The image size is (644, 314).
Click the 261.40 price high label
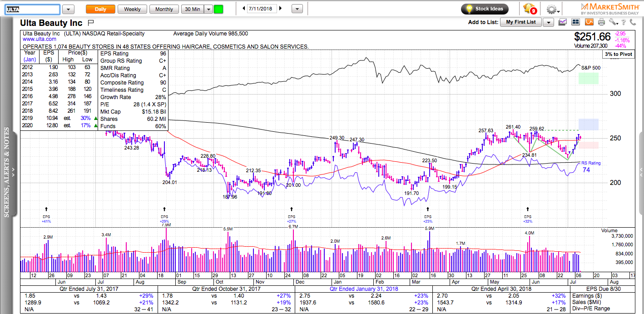[513, 127]
